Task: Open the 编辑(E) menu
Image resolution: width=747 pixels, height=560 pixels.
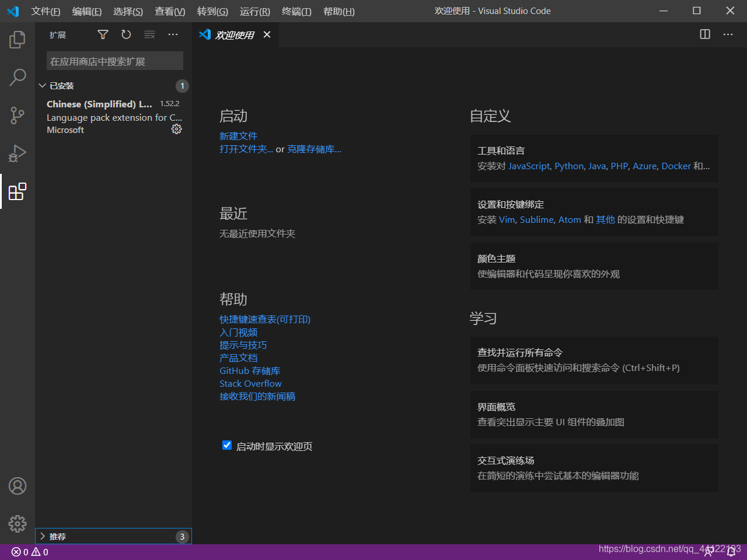Action: pos(87,11)
